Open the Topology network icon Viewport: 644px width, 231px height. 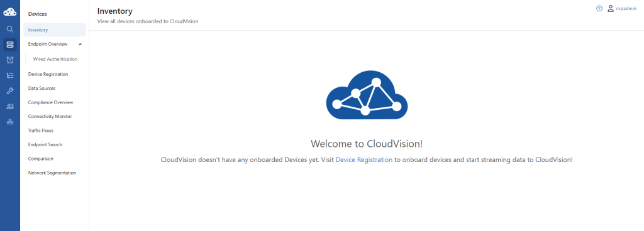[x=10, y=122]
